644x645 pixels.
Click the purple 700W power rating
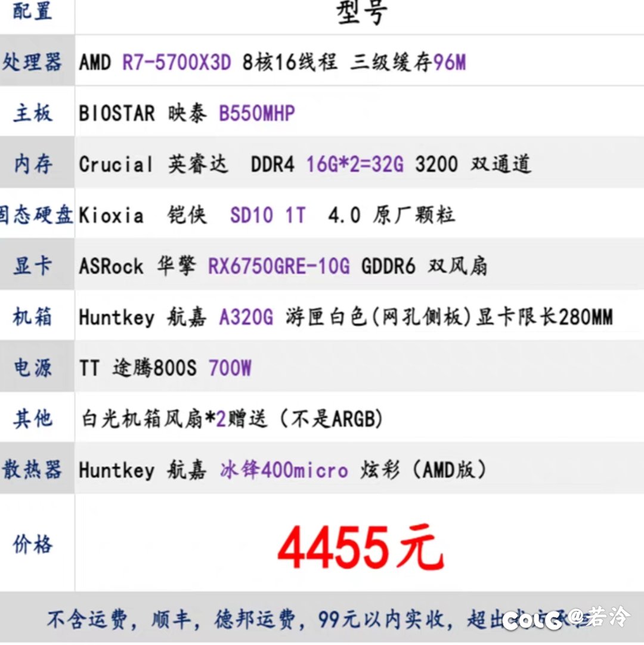pyautogui.click(x=230, y=368)
